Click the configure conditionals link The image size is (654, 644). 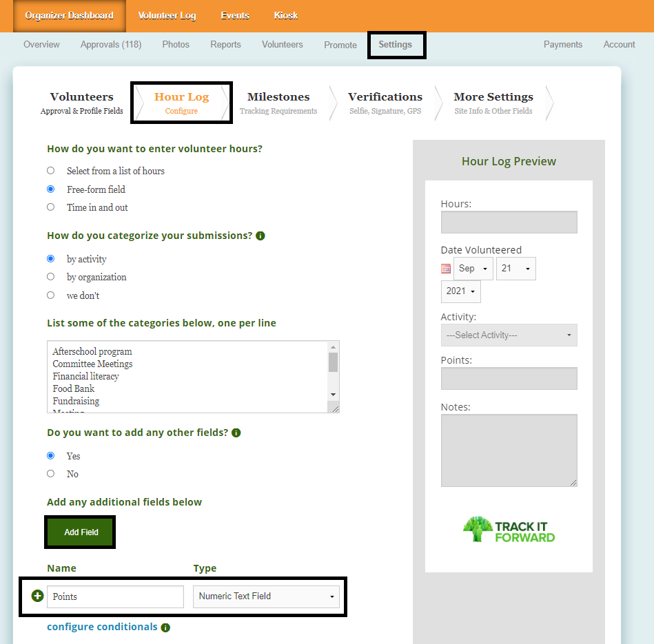[x=102, y=627]
